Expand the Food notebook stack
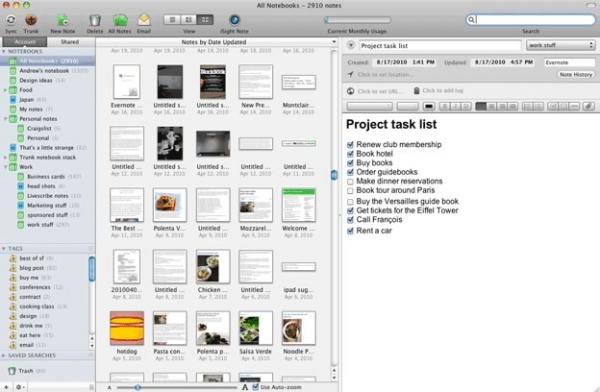Viewport: 600px width, 392px height. pos(5,90)
